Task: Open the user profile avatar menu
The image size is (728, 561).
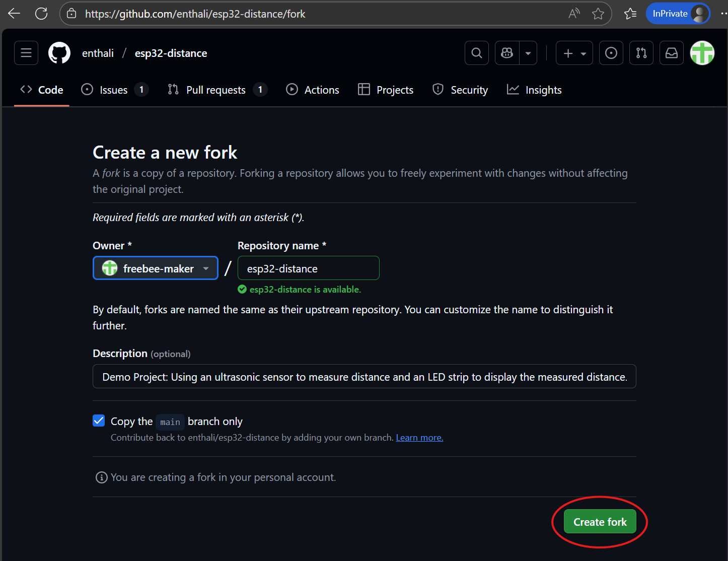Action: (x=702, y=53)
